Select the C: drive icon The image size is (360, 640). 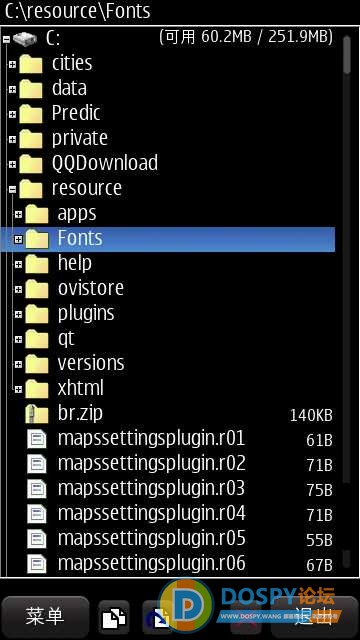click(x=25, y=39)
